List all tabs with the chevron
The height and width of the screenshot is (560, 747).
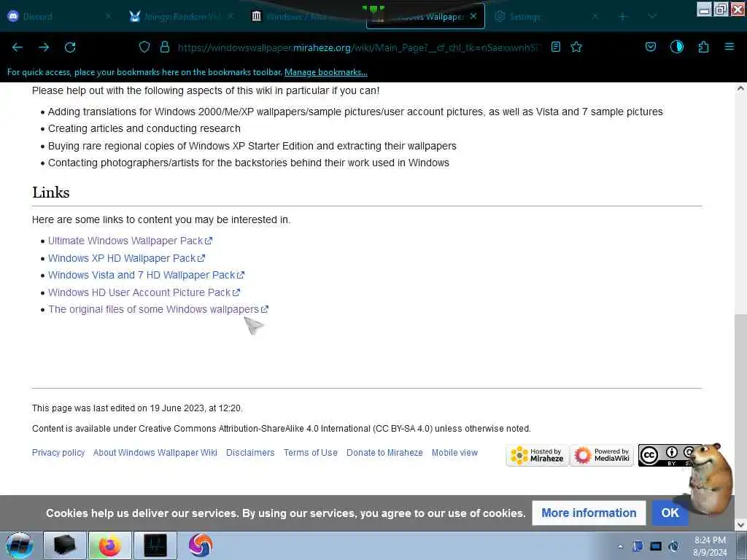[x=652, y=17]
